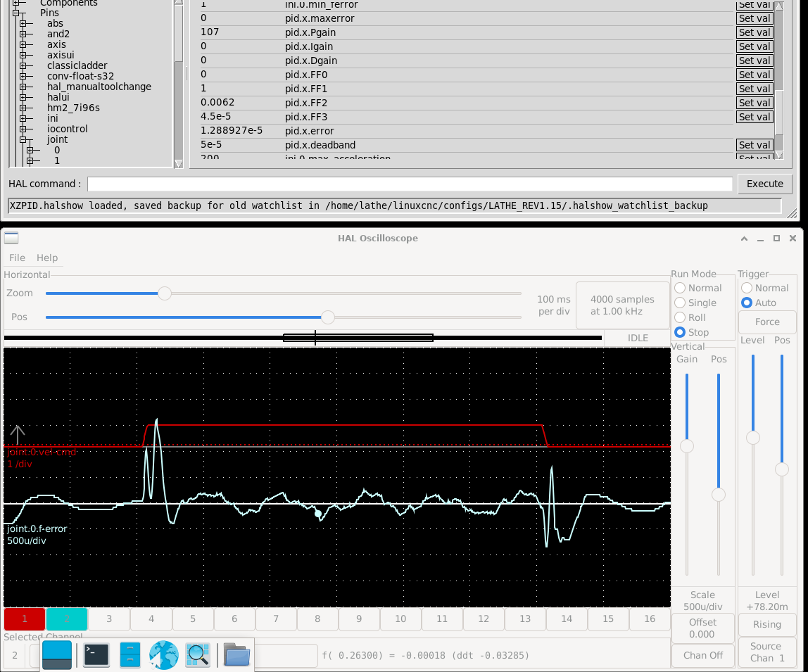
Task: Show desktop using blue taskbar icon
Action: tap(57, 656)
